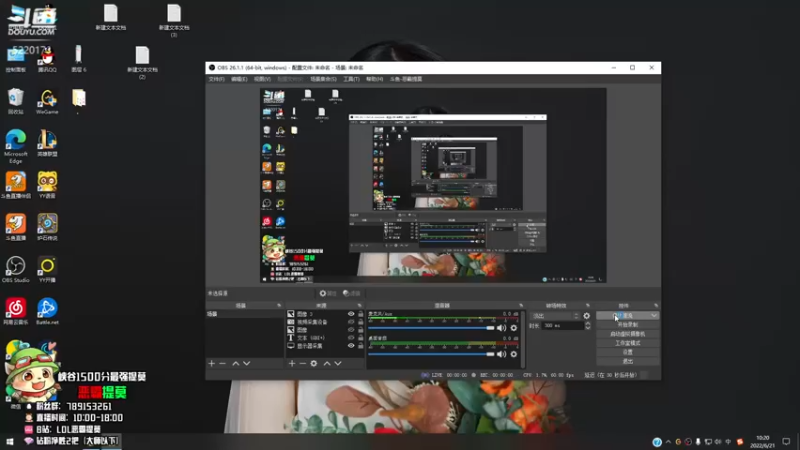The height and width of the screenshot is (450, 800).
Task: Click 开始录制 start recording button
Action: (x=628, y=324)
